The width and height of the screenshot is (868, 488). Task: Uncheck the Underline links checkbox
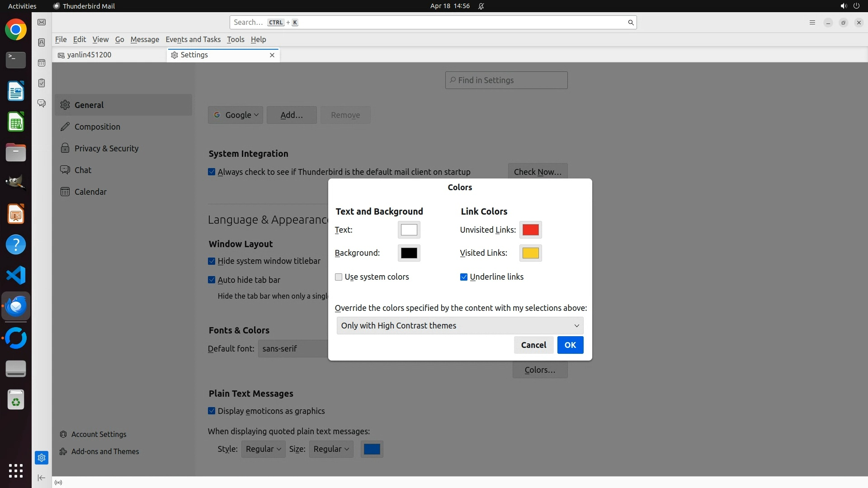click(464, 277)
